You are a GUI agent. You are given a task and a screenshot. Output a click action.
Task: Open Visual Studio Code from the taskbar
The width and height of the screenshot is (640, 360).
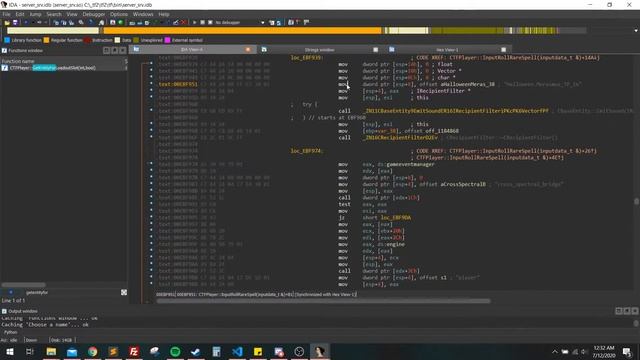(x=237, y=351)
